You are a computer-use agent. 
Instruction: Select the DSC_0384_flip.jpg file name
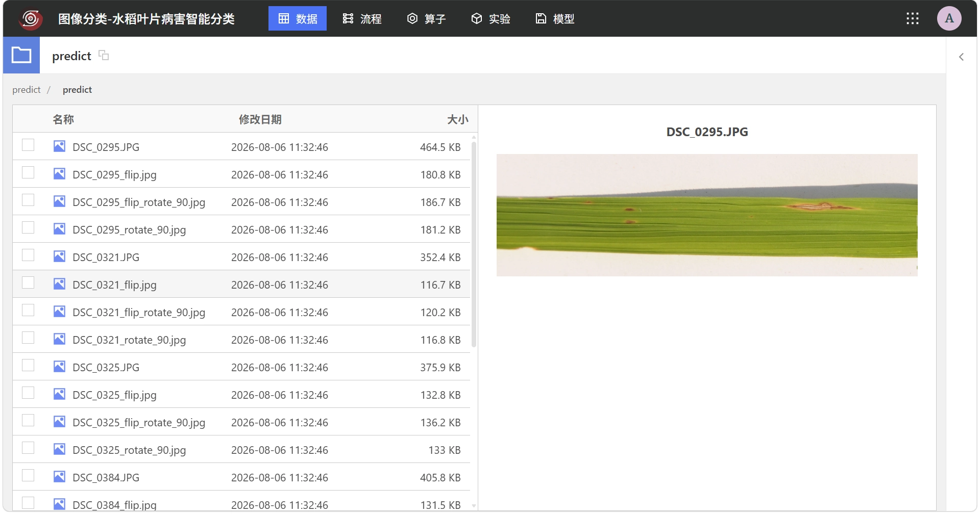coord(114,505)
